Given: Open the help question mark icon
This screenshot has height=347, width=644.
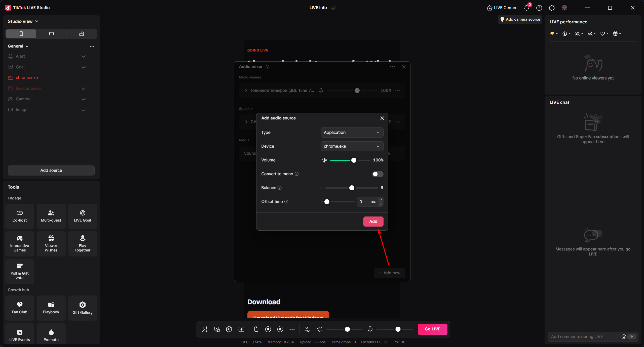Looking at the screenshot, I should click(x=539, y=8).
